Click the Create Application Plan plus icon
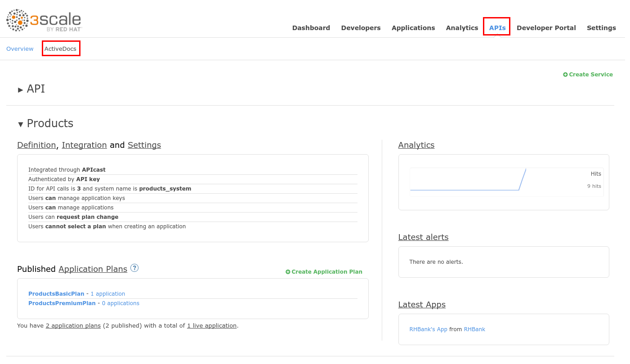Image resolution: width=630 pixels, height=364 pixels. tap(288, 272)
